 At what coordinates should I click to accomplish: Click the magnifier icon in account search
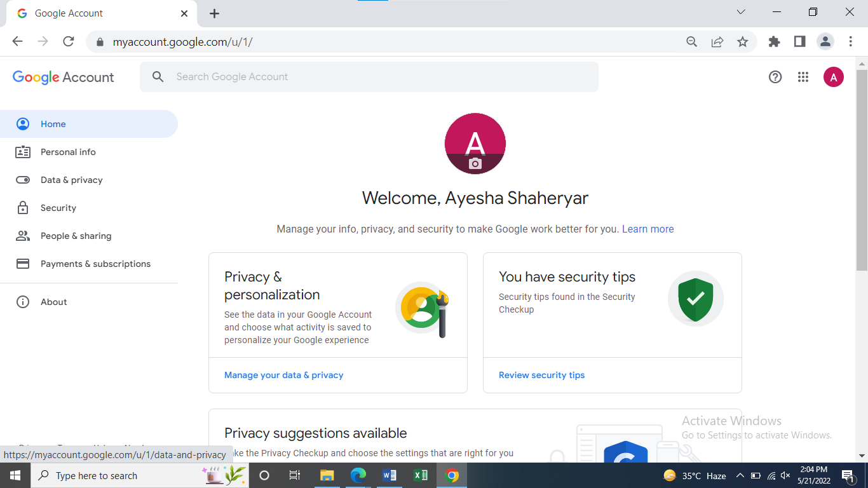(158, 77)
